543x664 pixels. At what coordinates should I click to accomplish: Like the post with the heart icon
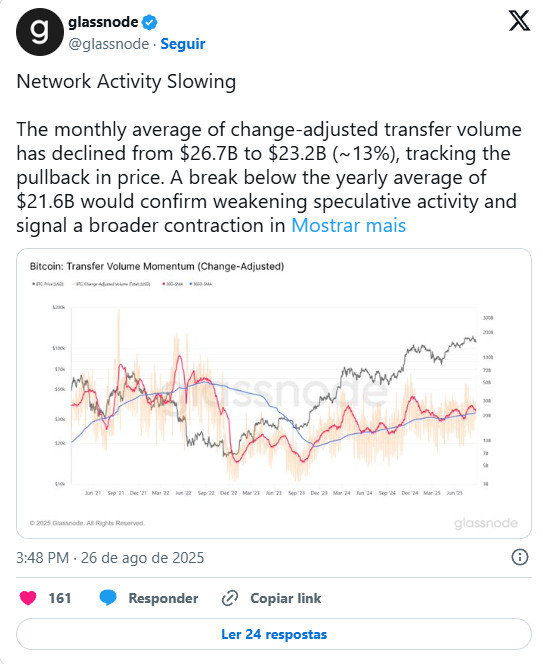point(28,598)
